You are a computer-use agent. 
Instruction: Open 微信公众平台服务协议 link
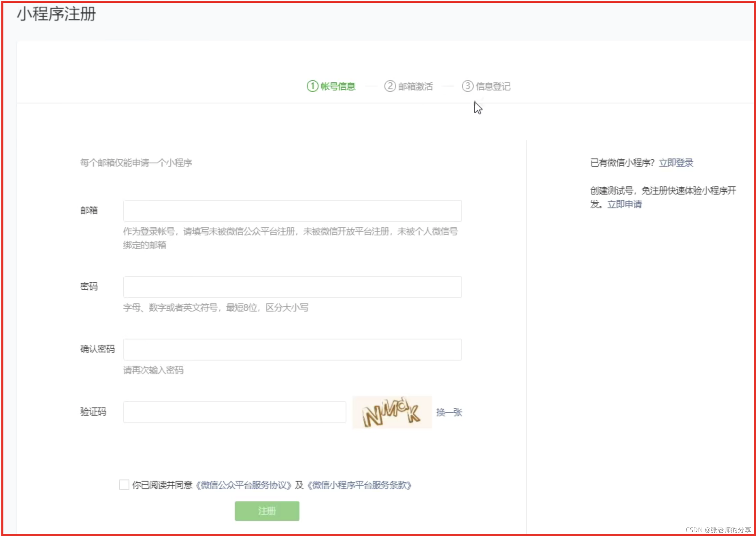pos(244,485)
